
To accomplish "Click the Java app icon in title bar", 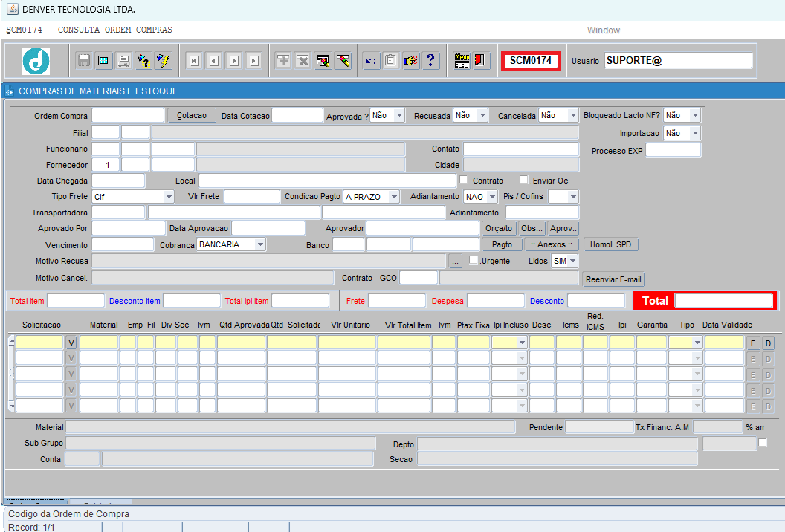I will (x=13, y=9).
